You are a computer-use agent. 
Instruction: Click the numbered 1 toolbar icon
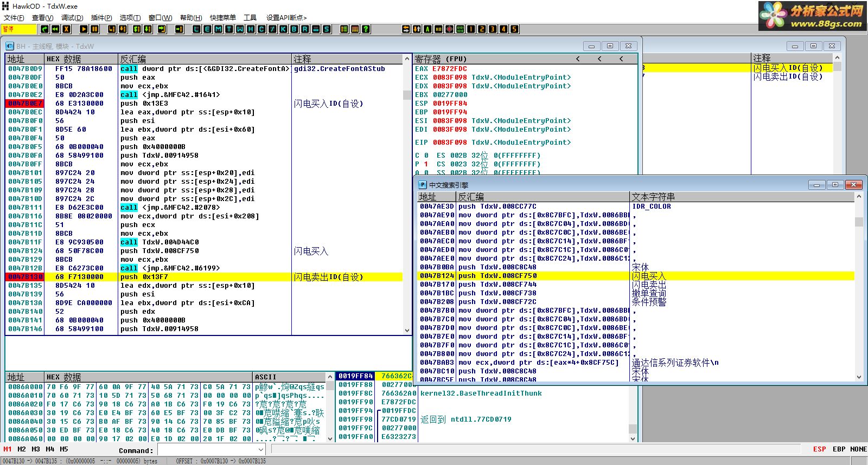[471, 29]
